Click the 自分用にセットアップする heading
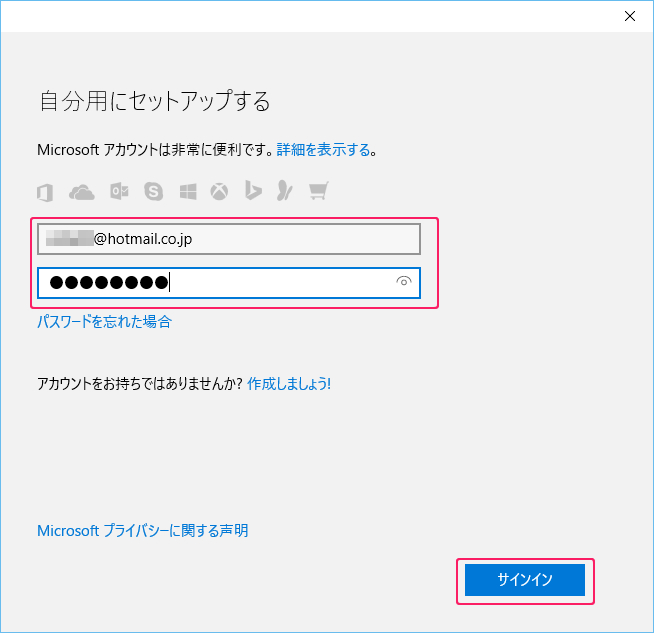Viewport: 654px width, 633px height. (x=155, y=101)
